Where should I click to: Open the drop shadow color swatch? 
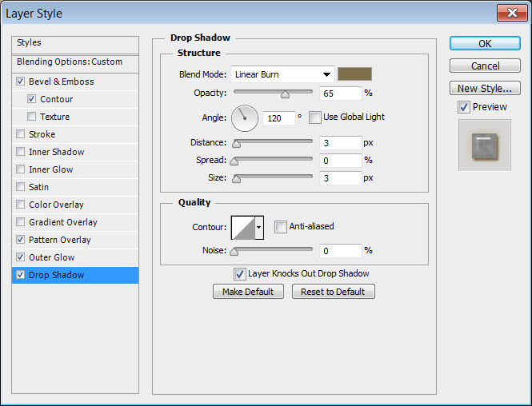[x=354, y=74]
